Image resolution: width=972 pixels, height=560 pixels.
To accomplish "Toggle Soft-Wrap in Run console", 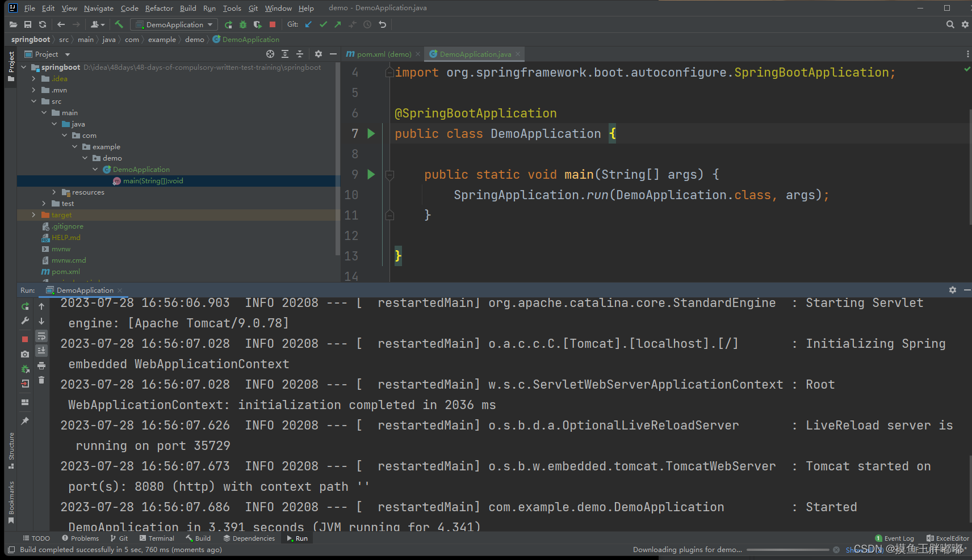I will [x=41, y=336].
